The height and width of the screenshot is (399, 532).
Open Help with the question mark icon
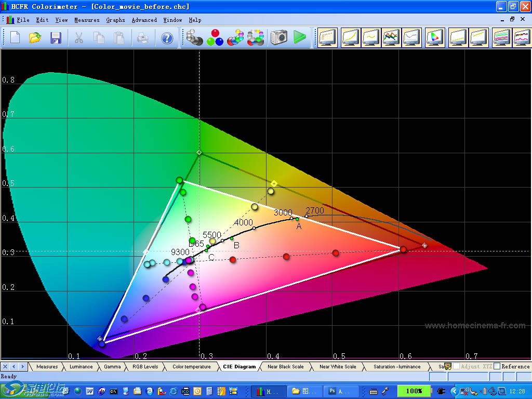point(167,38)
